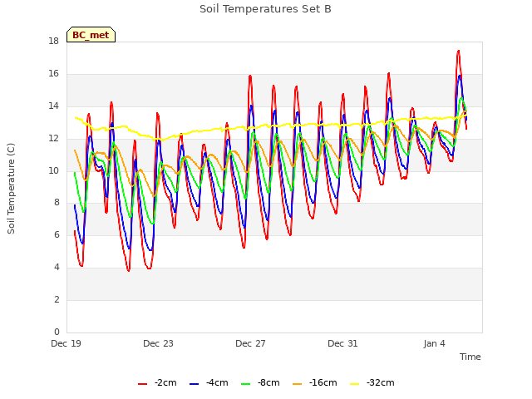The height and width of the screenshot is (399, 532).
Task: Click the green -8cm legend color marker
Action: pyautogui.click(x=246, y=384)
